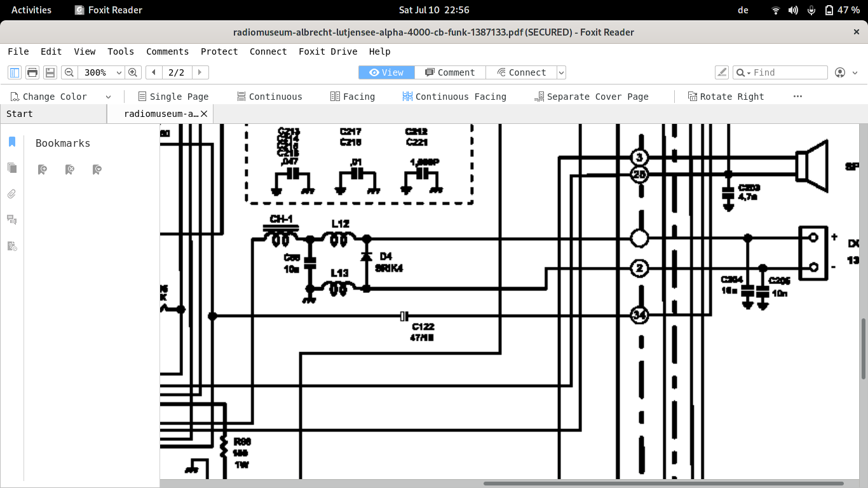868x488 pixels.
Task: Toggle the navigation panel sidebar button
Action: point(14,72)
